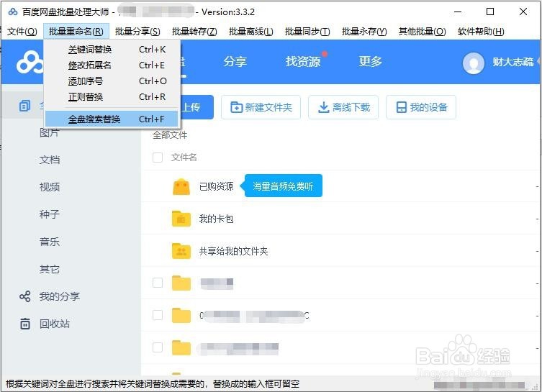The height and width of the screenshot is (392, 542).
Task: Click the app icon in the title bar
Action: pyautogui.click(x=13, y=12)
